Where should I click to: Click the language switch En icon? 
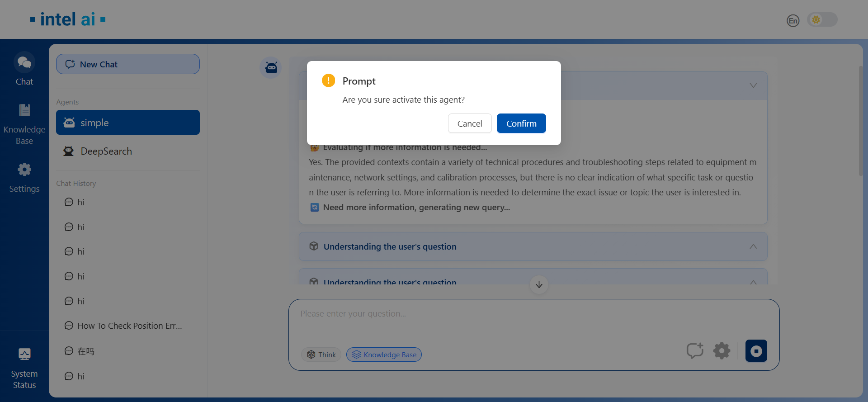(x=793, y=20)
